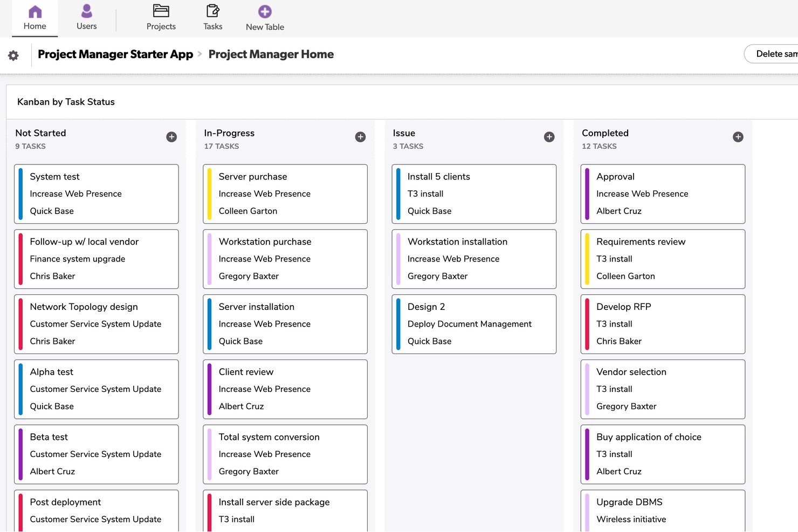Click the Finance system upgrade project name

[78, 259]
